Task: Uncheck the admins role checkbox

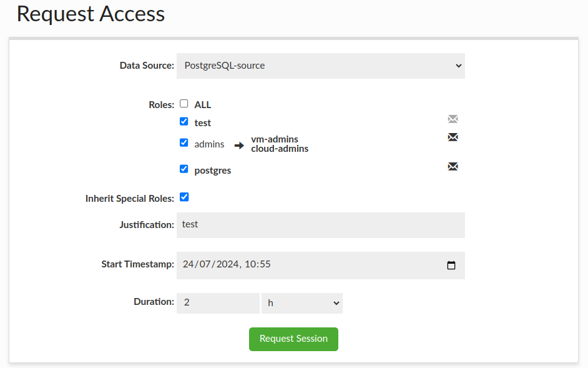Action: point(184,142)
